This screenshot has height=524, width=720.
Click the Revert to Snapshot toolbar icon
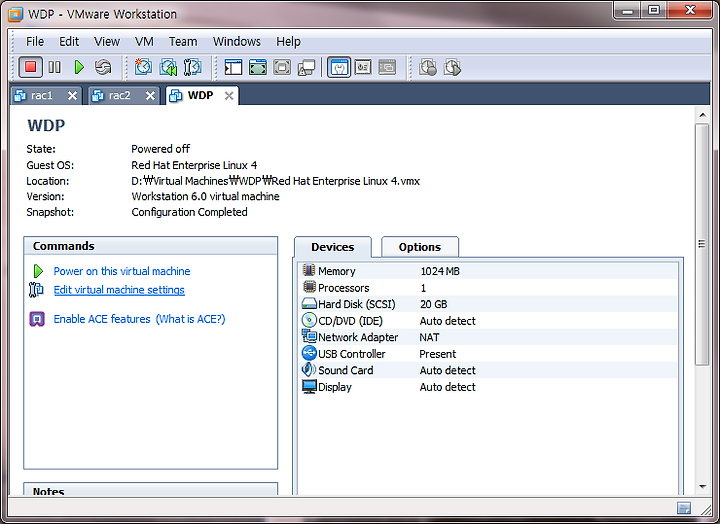coord(168,67)
